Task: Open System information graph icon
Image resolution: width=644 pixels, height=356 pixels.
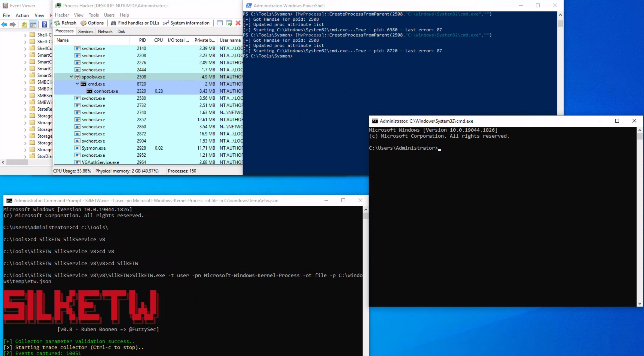Action: pos(166,23)
